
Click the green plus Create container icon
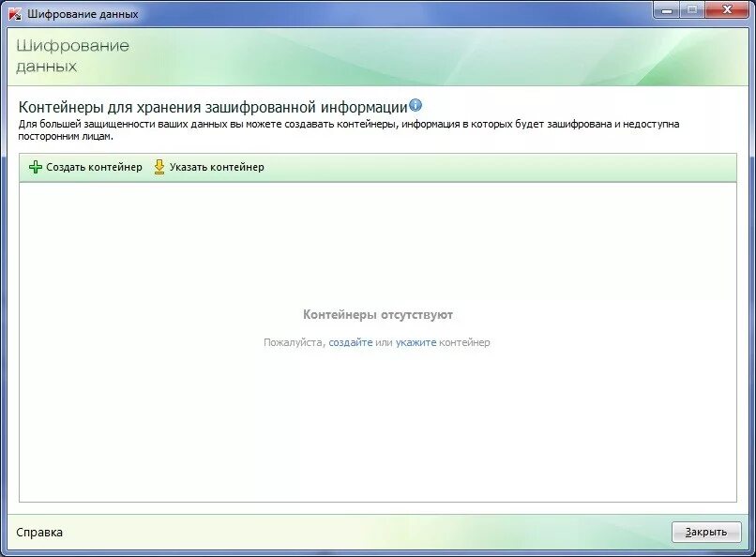36,167
